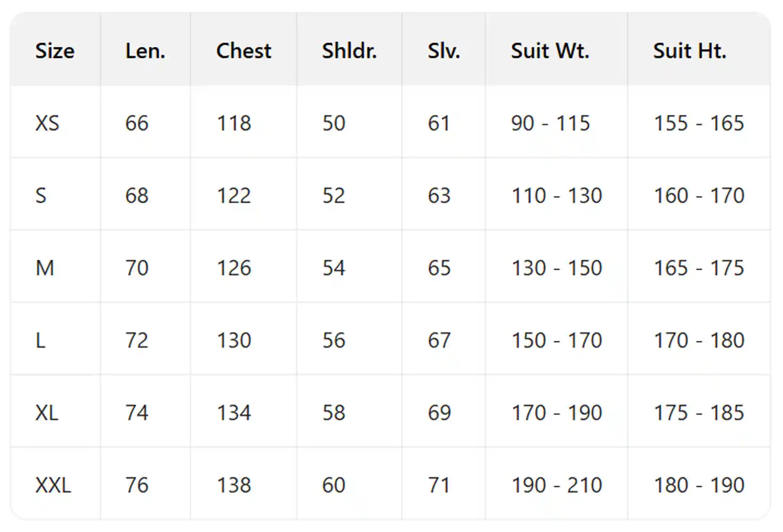The height and width of the screenshot is (532, 783).
Task: Click the suit height cell 180 - 190
Action: 699,485
